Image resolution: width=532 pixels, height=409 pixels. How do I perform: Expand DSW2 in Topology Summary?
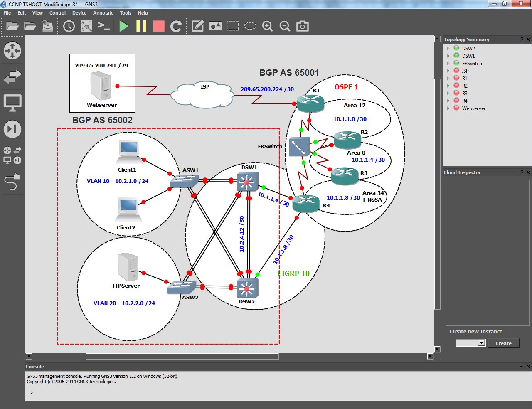(448, 49)
